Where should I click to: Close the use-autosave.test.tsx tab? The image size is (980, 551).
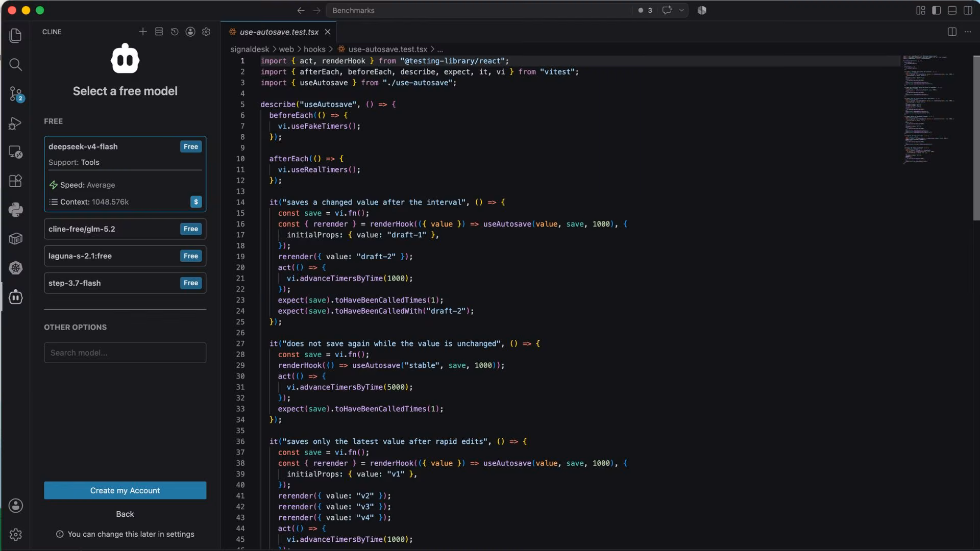(x=328, y=32)
